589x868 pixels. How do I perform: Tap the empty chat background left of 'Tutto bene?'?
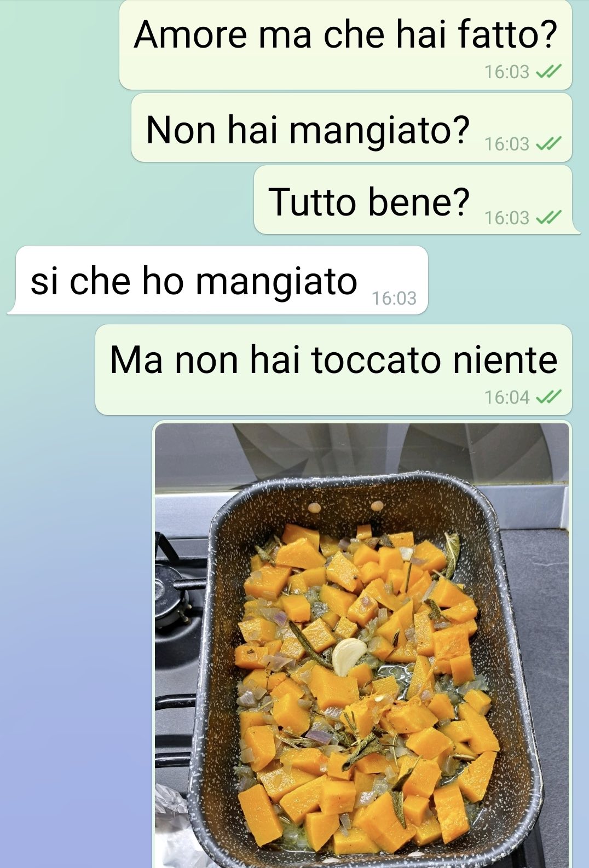point(126,200)
